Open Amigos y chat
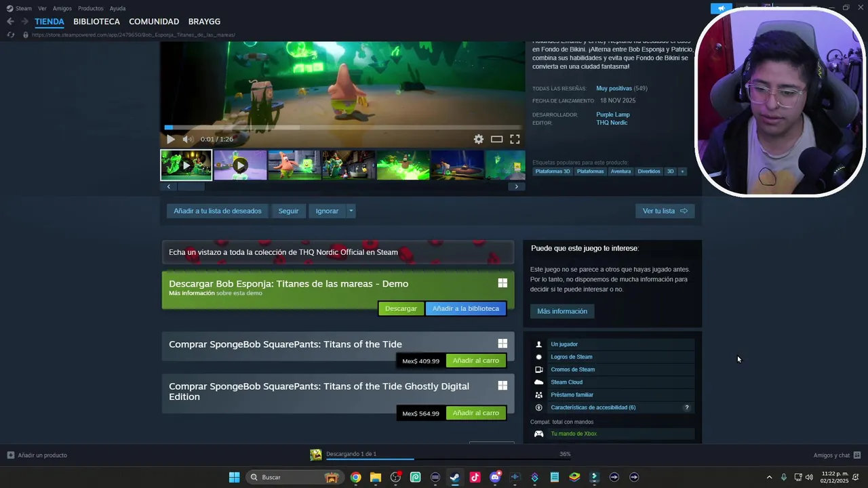868x488 pixels. pos(837,455)
